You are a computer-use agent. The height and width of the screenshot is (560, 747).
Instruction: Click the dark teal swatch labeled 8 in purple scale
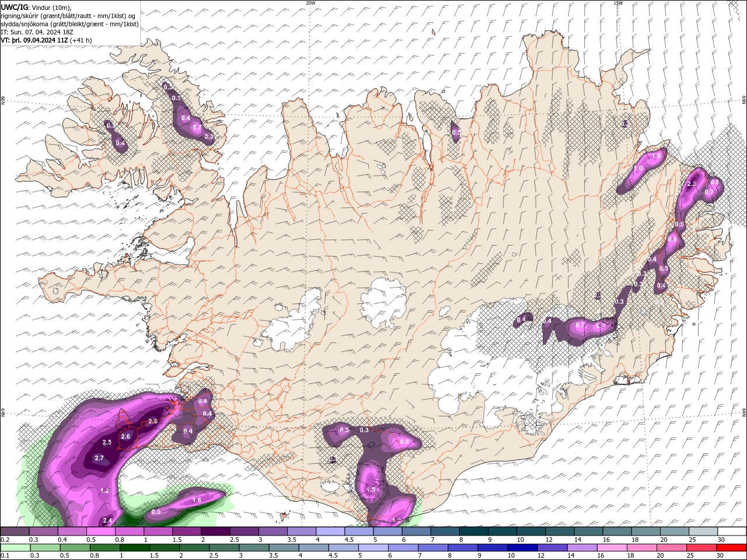click(473, 531)
